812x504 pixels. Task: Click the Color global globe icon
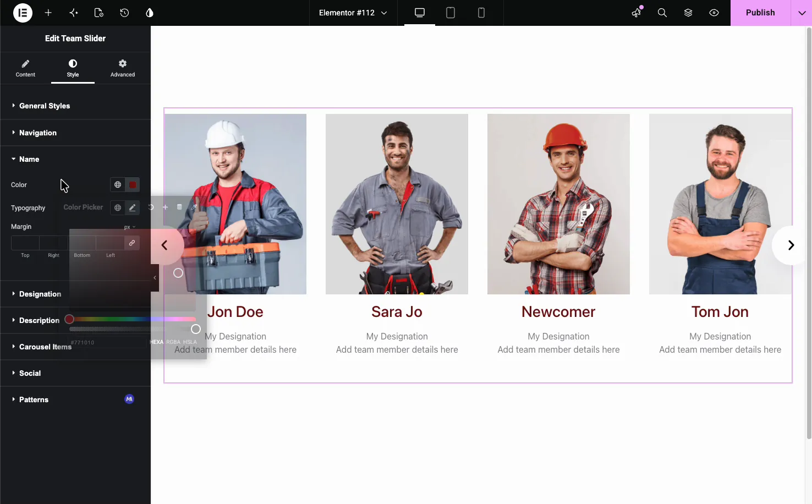coord(118,185)
